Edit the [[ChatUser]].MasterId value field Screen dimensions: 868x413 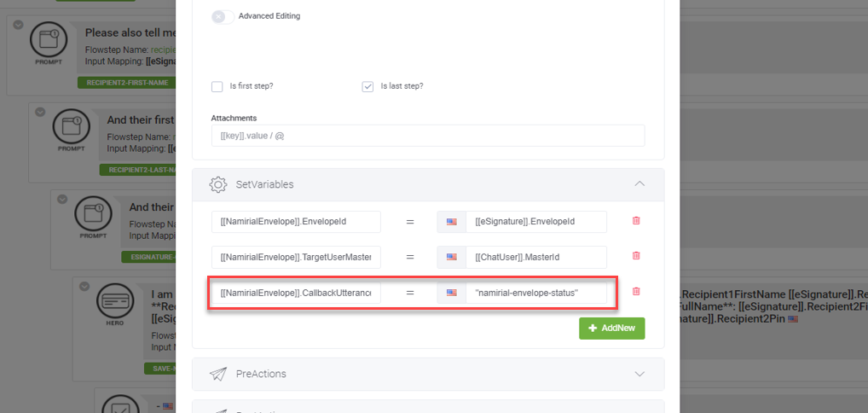point(535,257)
